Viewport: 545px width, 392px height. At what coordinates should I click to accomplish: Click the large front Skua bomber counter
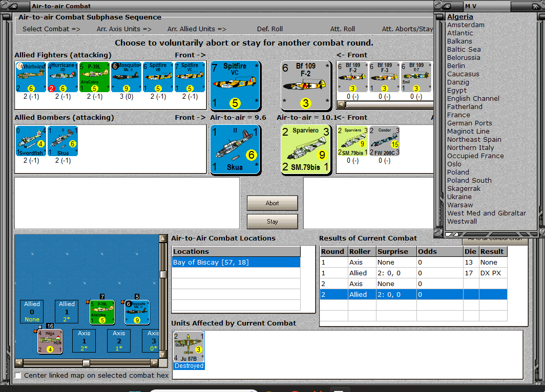(x=235, y=149)
